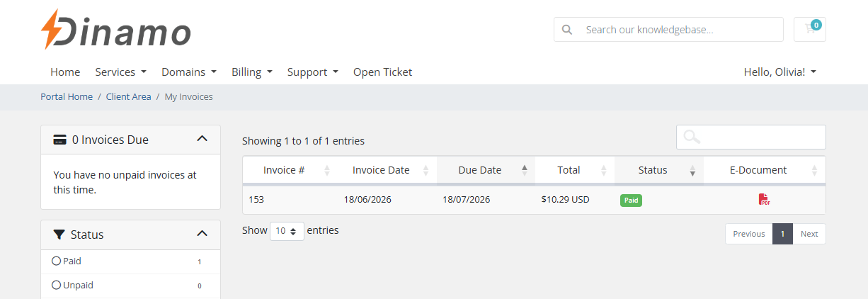Open the shopping cart icon
Viewport: 868px width, 299px height.
tap(810, 29)
